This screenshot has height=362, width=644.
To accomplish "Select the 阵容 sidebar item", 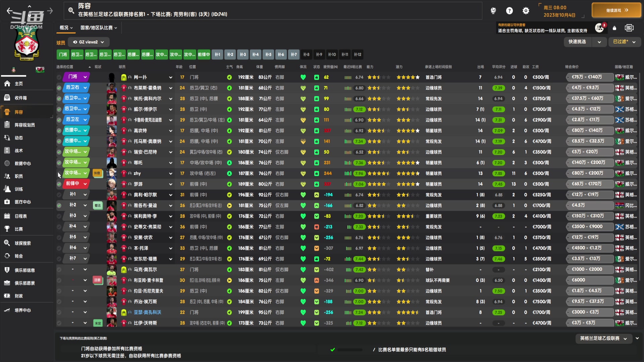I will pos(26,112).
